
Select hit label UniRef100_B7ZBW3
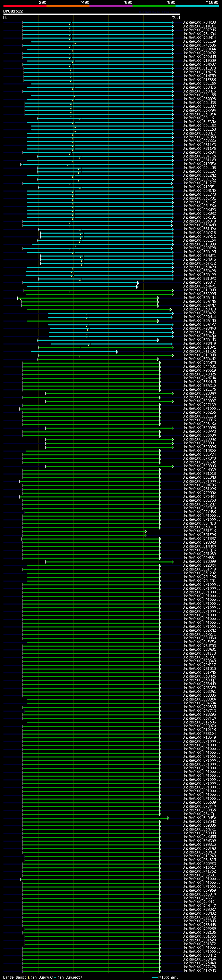click(x=199, y=921)
